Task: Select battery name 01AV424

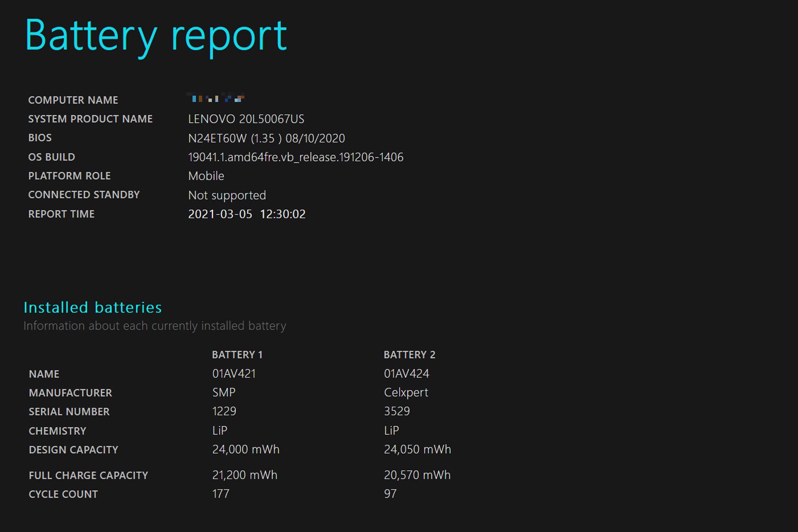Action: click(x=406, y=374)
